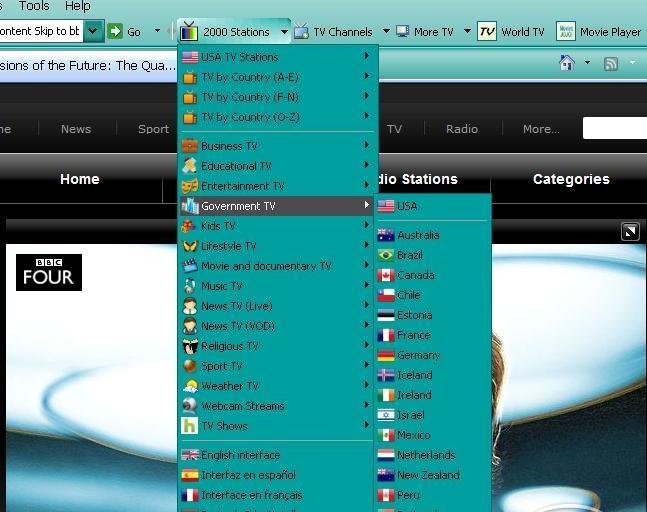Choose Germany in Government TV list
Screen dimensions: 647x512
tap(433, 355)
